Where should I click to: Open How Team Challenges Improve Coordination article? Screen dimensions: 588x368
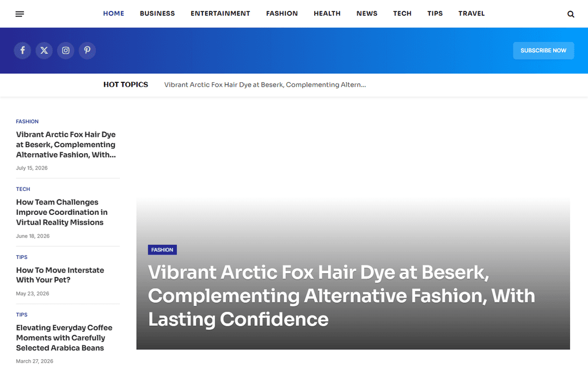pos(62,212)
